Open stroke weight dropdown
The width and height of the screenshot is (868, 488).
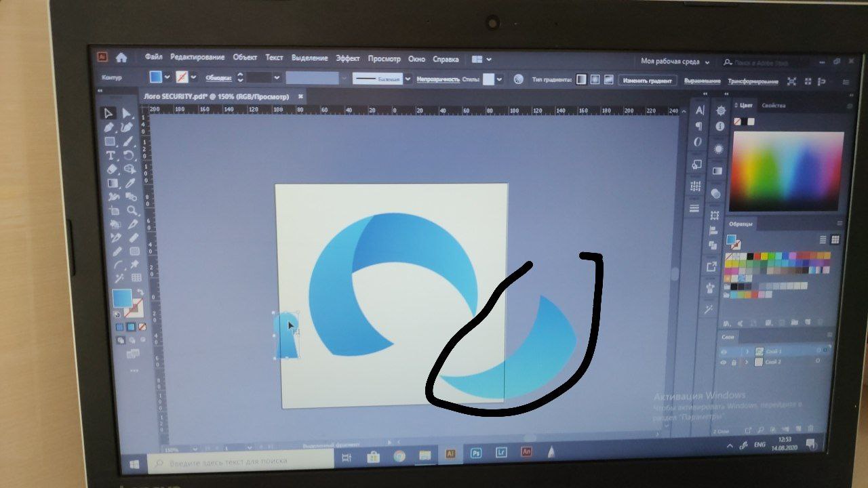(277, 77)
